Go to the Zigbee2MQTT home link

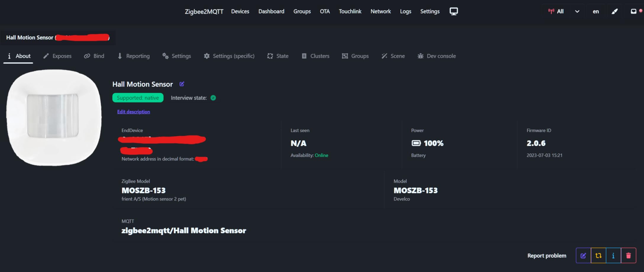click(204, 12)
